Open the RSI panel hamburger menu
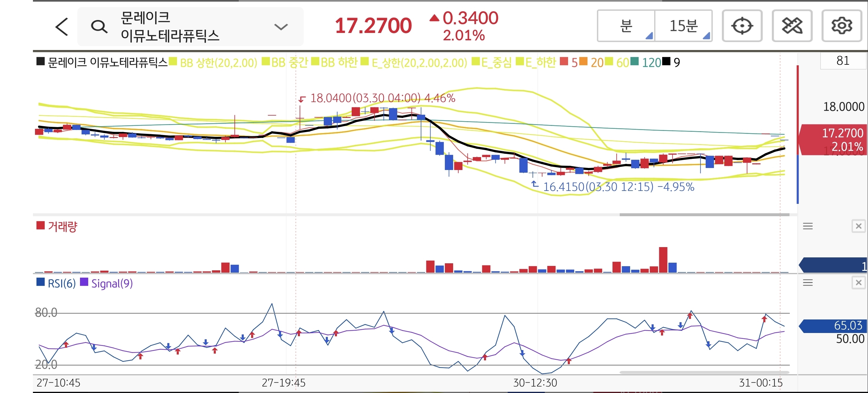This screenshot has height=393, width=868. (808, 282)
